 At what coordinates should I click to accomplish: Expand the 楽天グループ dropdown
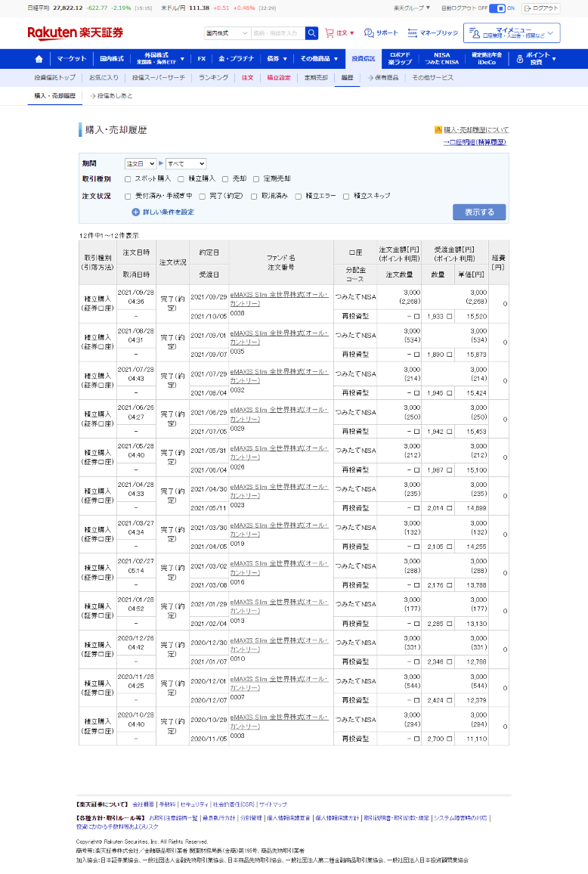[412, 8]
